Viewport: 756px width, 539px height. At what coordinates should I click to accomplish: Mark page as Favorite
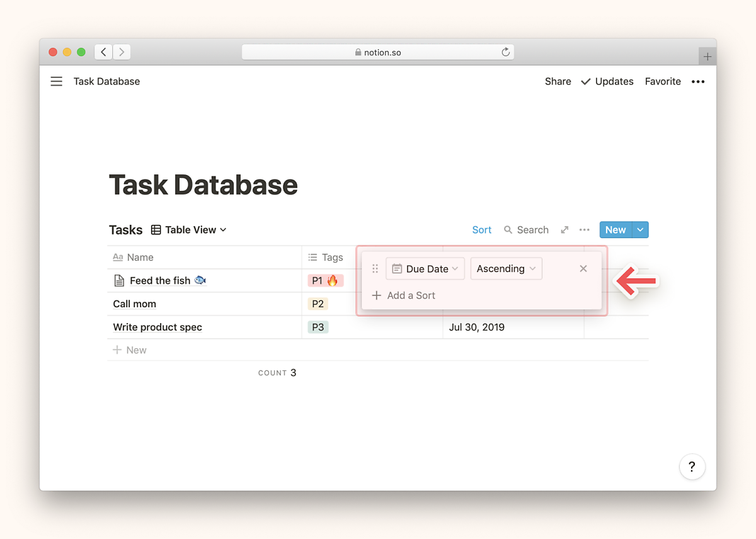[x=663, y=81]
